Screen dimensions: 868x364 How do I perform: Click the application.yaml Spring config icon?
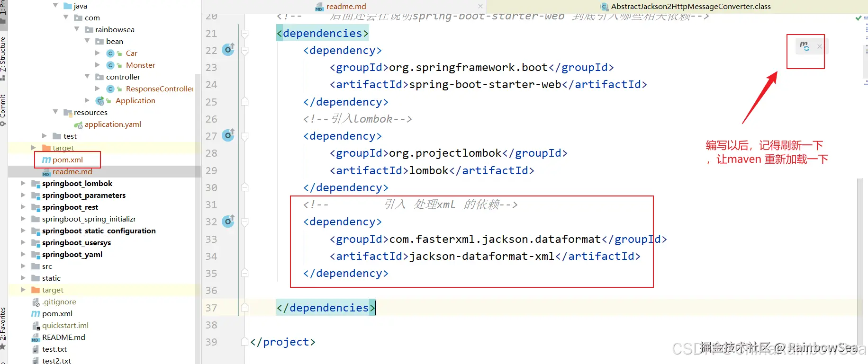click(79, 124)
